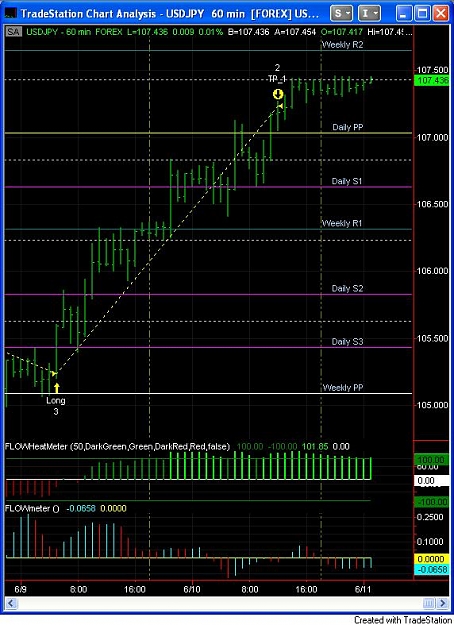Click the 0.2500 FLOWmeter axis label
This screenshot has width=454, height=625.
tap(430, 517)
